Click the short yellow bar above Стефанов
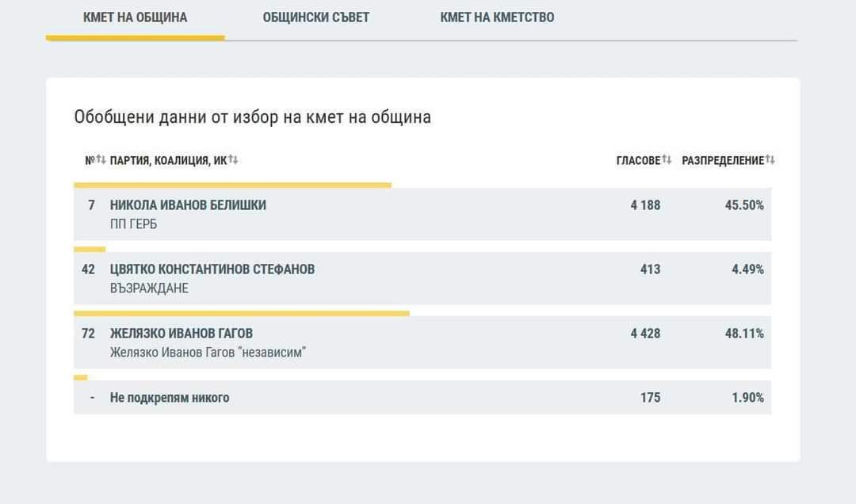Screen dimensions: 856x504 90,250
